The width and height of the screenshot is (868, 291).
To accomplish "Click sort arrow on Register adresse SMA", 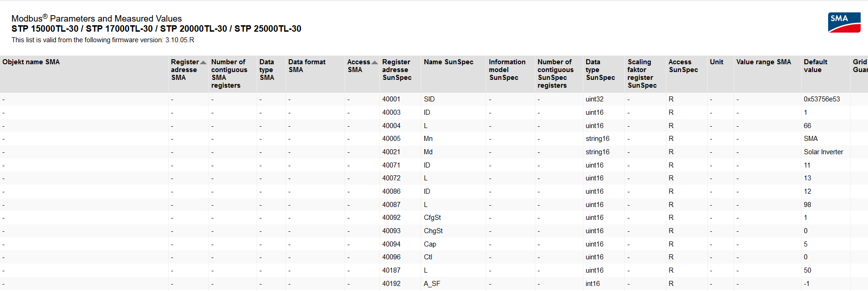I will pyautogui.click(x=203, y=62).
